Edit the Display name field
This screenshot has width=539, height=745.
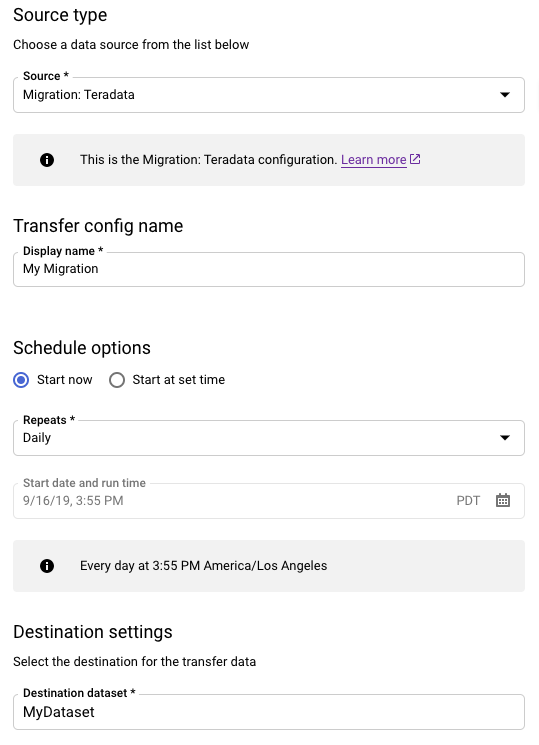[x=269, y=269]
